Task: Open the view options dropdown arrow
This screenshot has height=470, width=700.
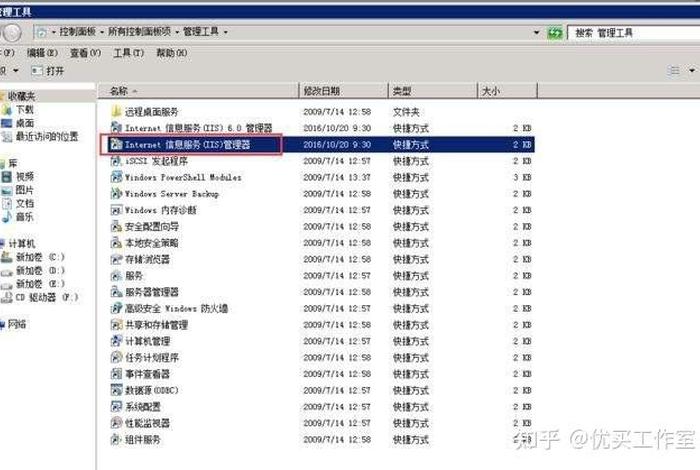Action: [692, 71]
